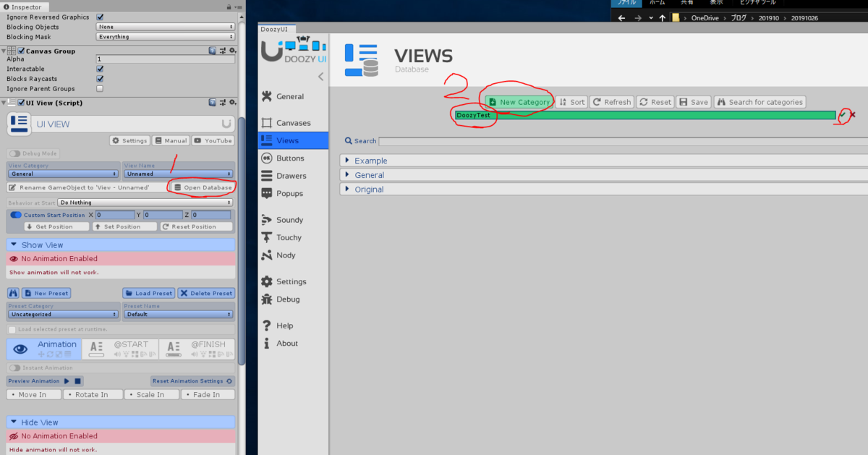Viewport: 868px width, 455px height.
Task: Open Canvas Group component gear menu
Action: [x=232, y=51]
